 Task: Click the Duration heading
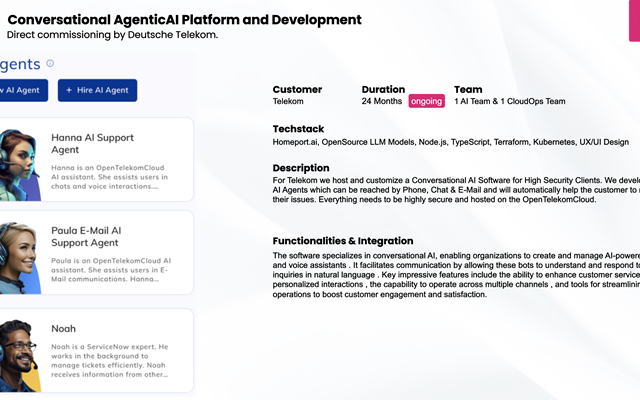coord(383,89)
